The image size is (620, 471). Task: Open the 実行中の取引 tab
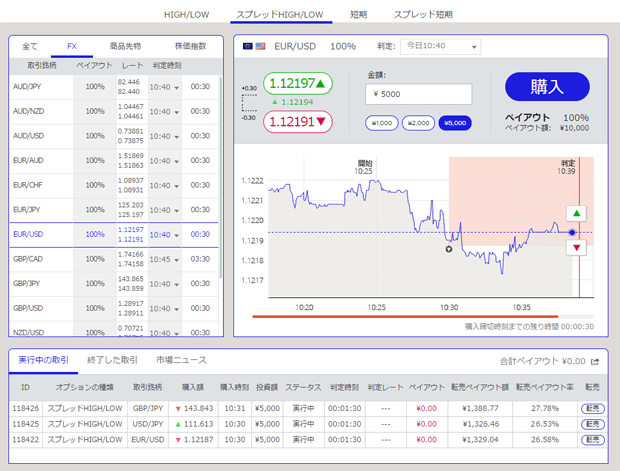tap(43, 360)
